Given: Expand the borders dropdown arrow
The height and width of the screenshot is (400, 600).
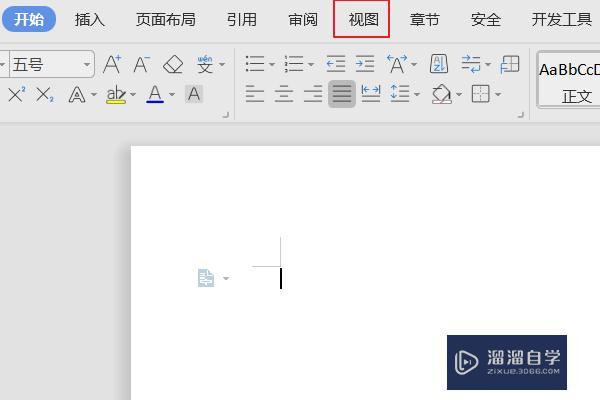Looking at the screenshot, I should coord(498,94).
